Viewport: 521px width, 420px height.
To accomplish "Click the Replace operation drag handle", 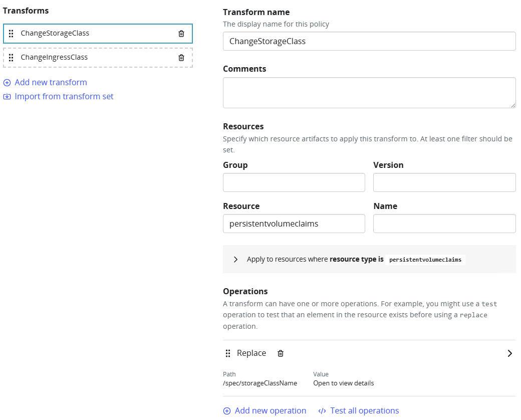I will click(x=228, y=353).
